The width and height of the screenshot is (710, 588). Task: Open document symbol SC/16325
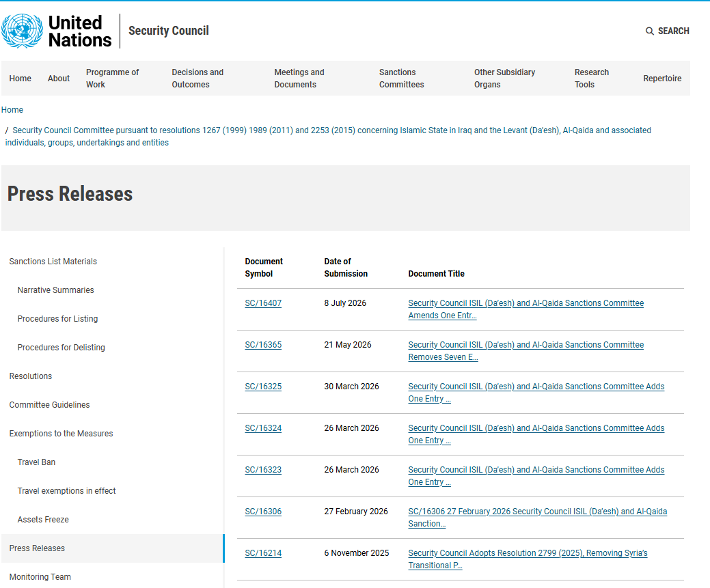263,387
